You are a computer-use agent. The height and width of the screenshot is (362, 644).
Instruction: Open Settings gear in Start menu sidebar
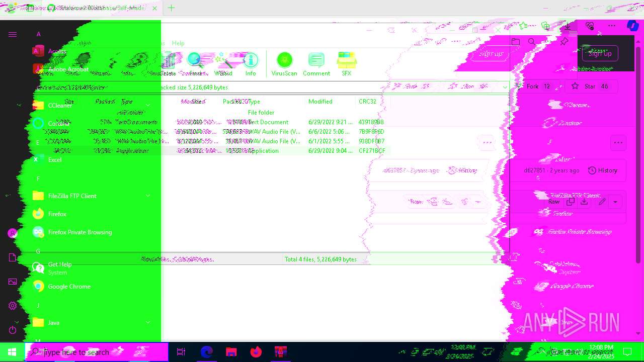point(13,306)
